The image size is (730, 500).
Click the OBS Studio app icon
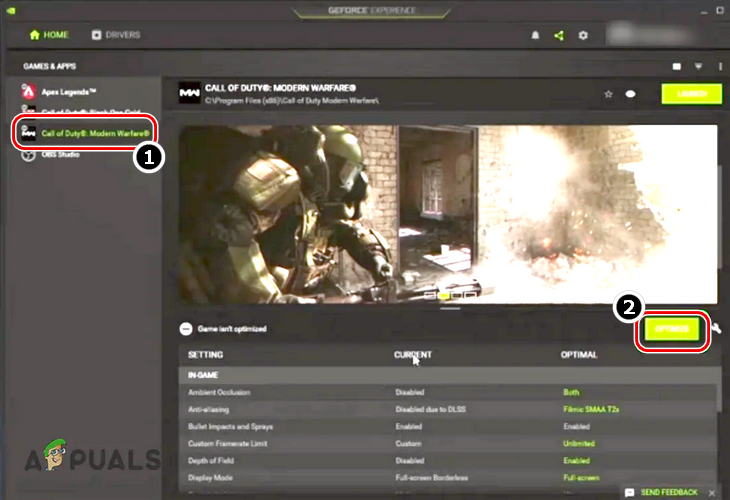pos(28,155)
